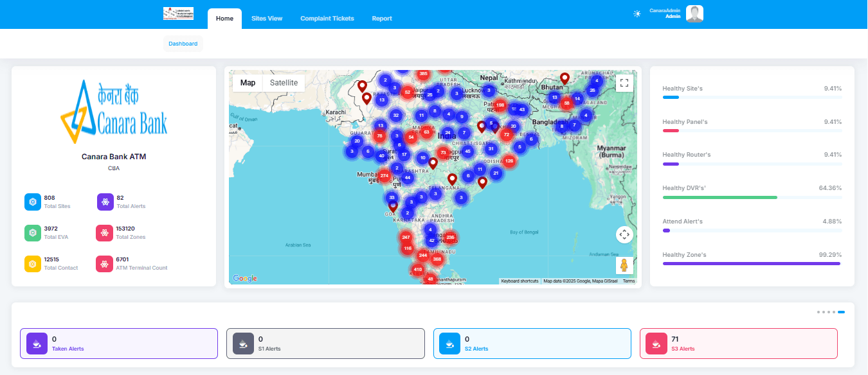Click the 274 cluster marker near Mumbai
868x375 pixels.
[x=384, y=175]
